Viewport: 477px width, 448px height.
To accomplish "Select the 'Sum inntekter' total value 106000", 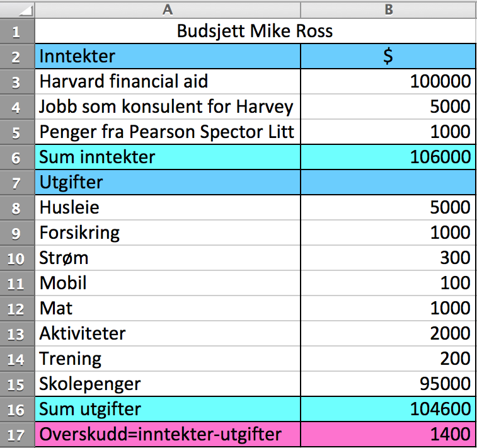I will tap(388, 157).
